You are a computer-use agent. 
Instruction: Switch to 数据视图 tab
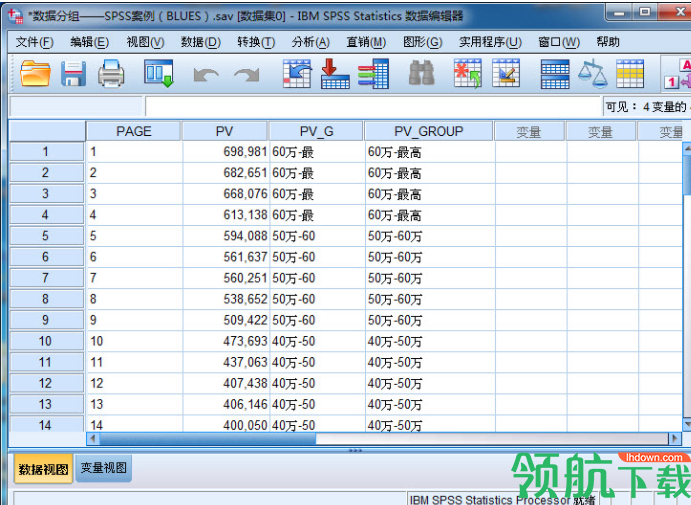click(x=43, y=469)
